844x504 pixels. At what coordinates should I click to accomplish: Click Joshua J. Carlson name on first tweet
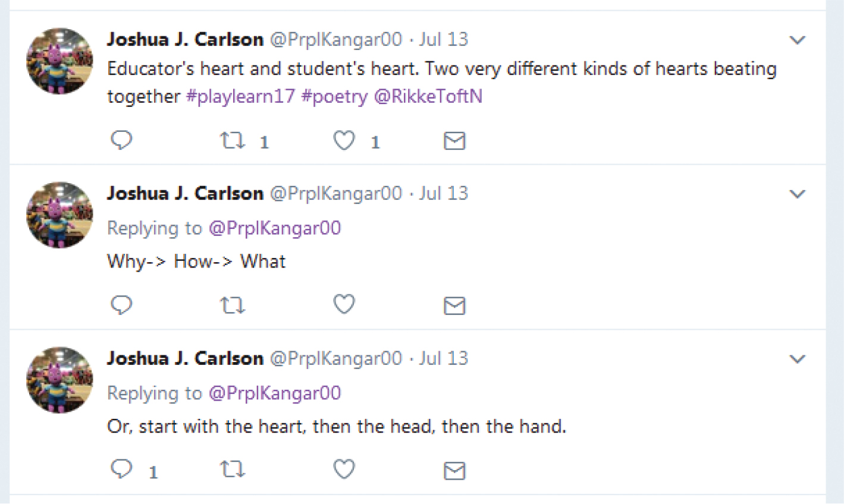[185, 39]
